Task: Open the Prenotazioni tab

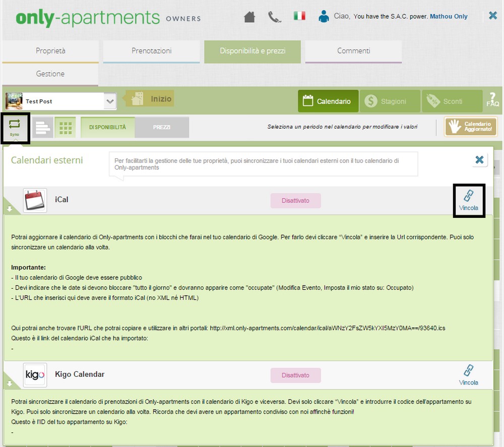Action: [x=151, y=51]
